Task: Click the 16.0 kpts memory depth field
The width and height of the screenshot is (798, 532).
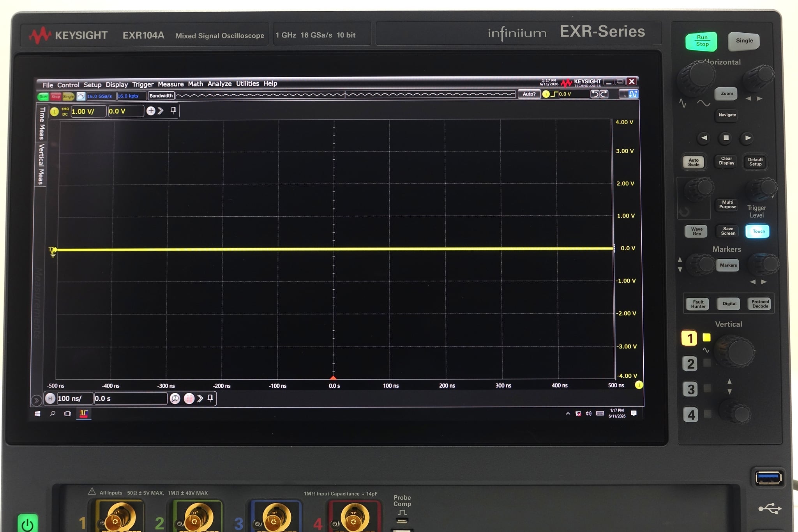Action: [132, 96]
